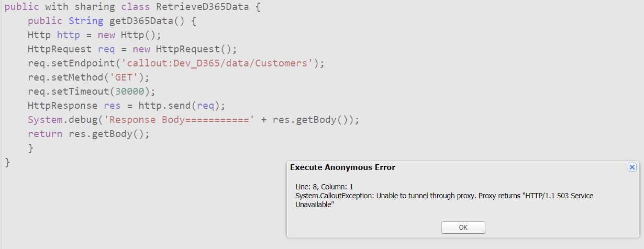Click the Execute Anonymous Error dialog title

[342, 167]
